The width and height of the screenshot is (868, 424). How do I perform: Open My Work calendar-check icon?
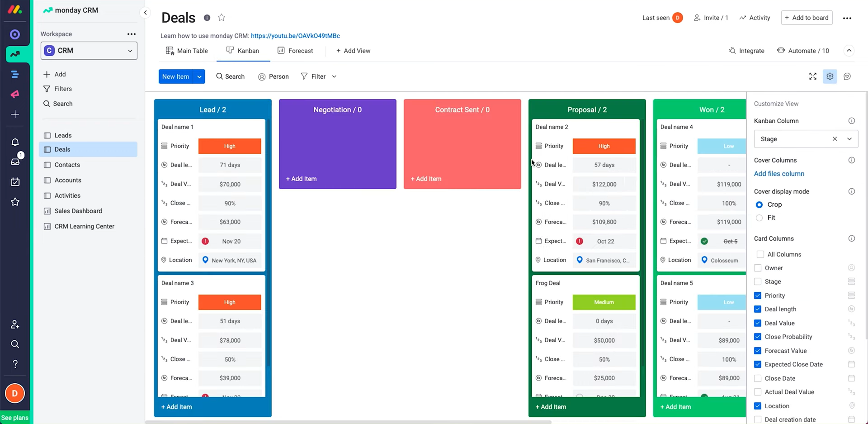[15, 182]
